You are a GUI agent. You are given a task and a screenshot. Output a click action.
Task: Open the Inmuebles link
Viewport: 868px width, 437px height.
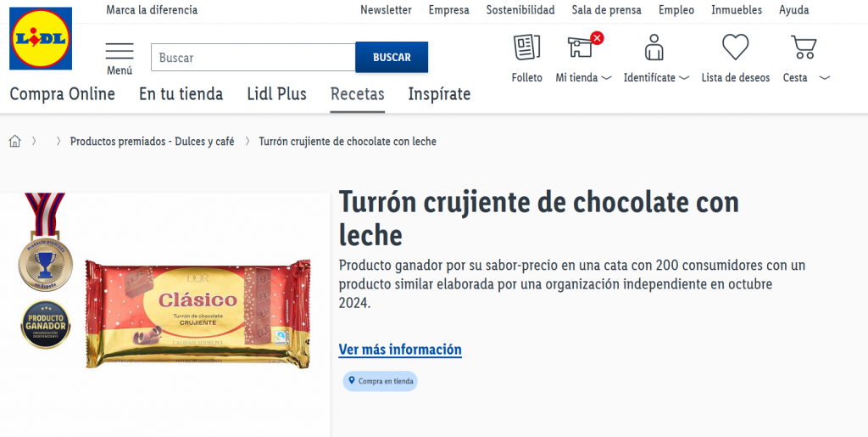point(737,10)
